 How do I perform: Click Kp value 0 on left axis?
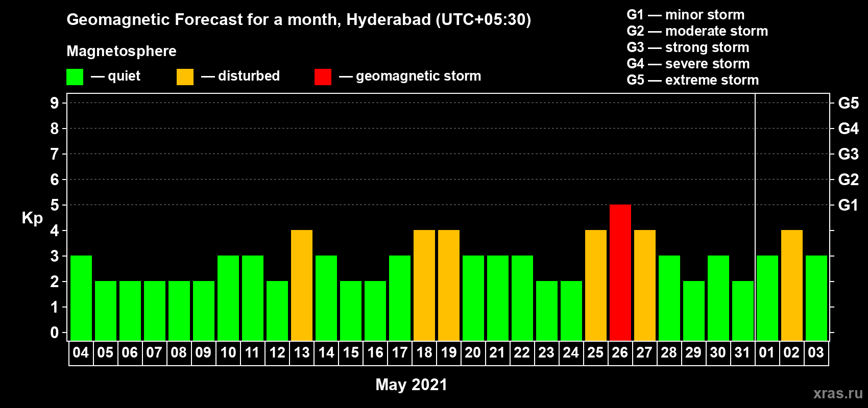click(x=55, y=333)
